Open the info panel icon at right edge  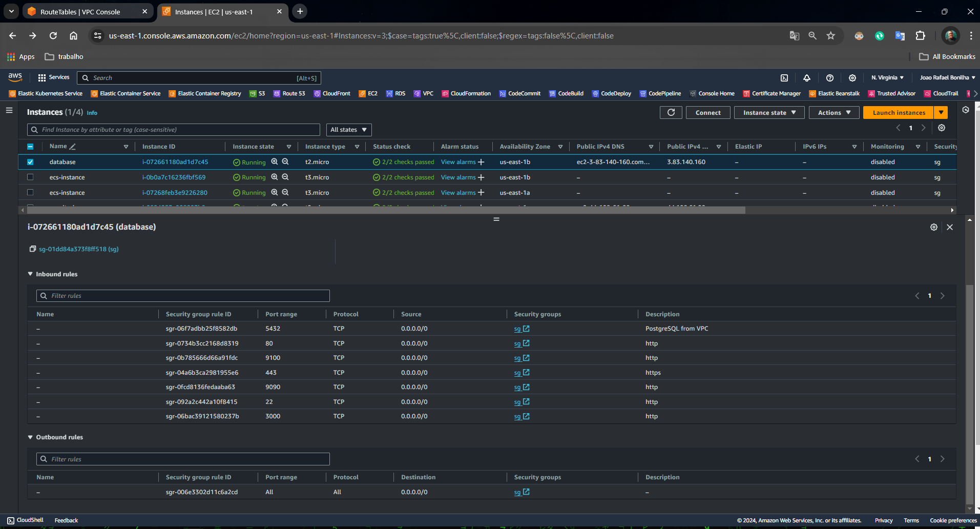click(x=966, y=110)
